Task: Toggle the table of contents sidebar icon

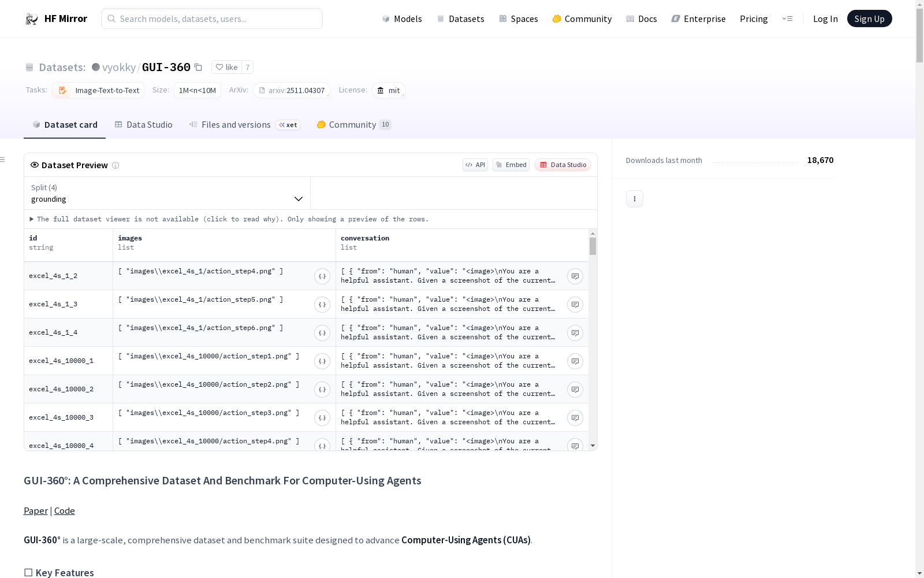Action: click(x=3, y=160)
